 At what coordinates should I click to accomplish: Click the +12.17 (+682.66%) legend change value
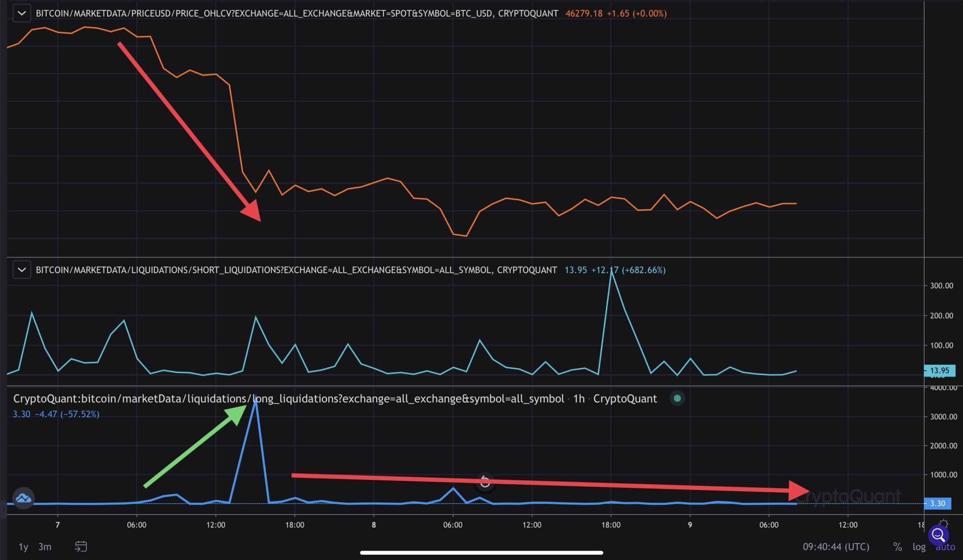628,270
